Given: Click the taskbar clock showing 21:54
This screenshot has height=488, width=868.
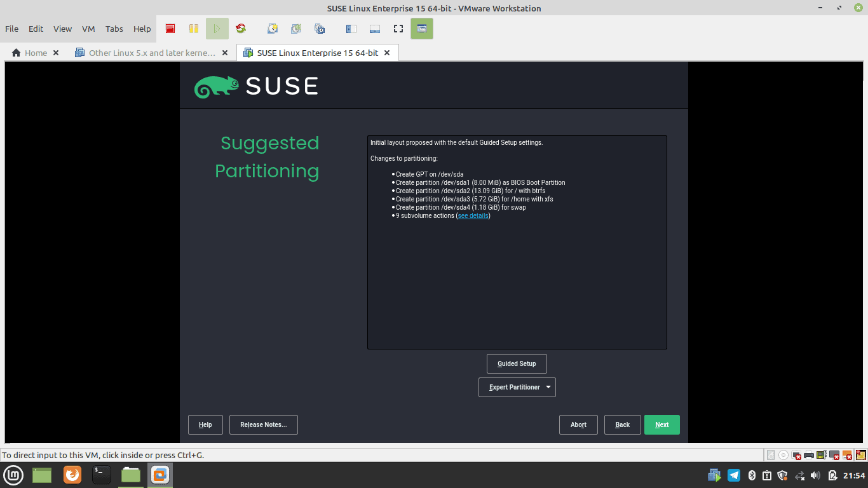Looking at the screenshot, I should pyautogui.click(x=854, y=475).
